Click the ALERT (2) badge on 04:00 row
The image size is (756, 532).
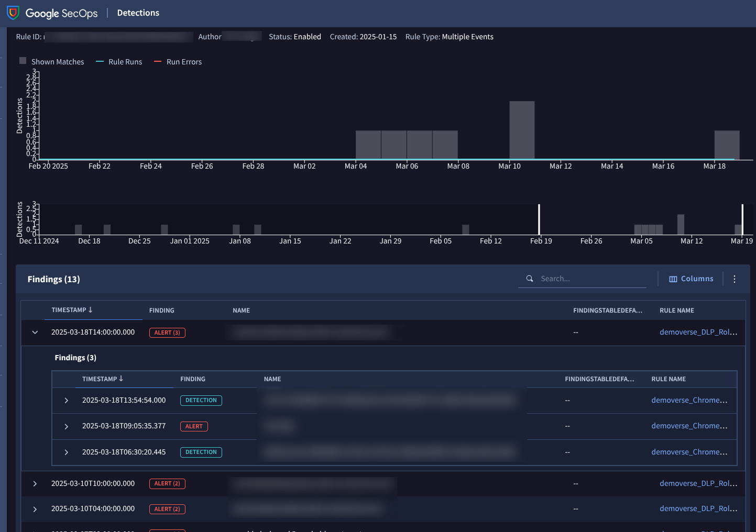point(167,509)
